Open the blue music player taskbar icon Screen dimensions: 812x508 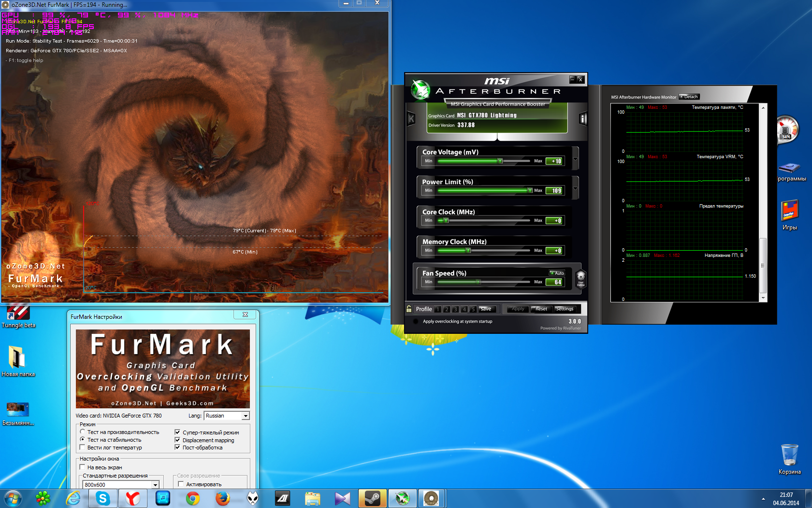pos(163,498)
